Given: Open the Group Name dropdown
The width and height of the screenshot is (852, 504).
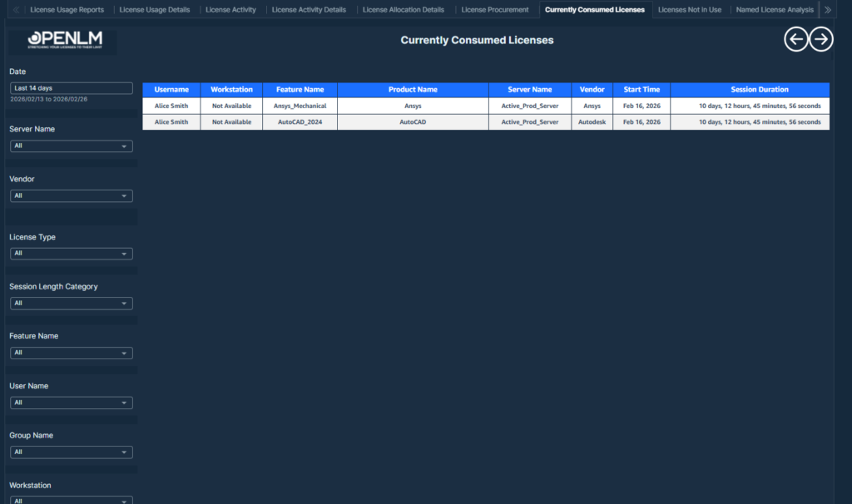Looking at the screenshot, I should pyautogui.click(x=71, y=452).
